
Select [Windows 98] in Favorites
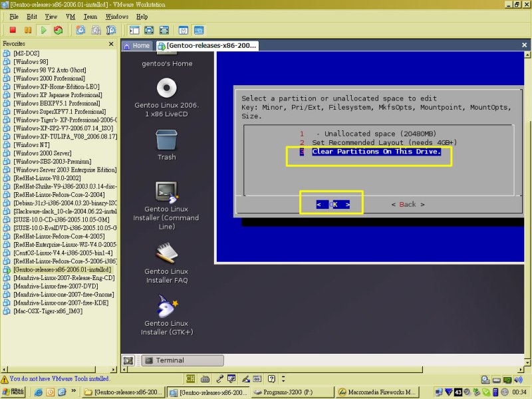pyautogui.click(x=31, y=62)
